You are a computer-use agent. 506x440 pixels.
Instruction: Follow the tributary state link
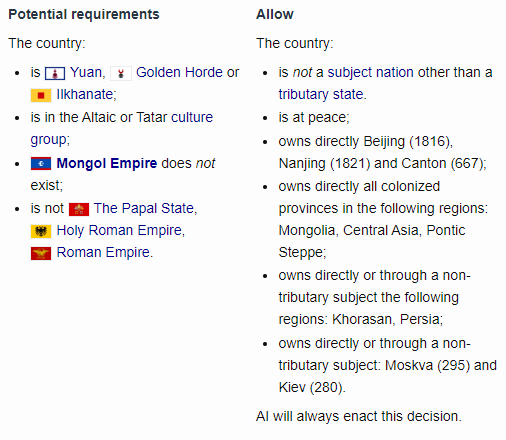(x=321, y=94)
